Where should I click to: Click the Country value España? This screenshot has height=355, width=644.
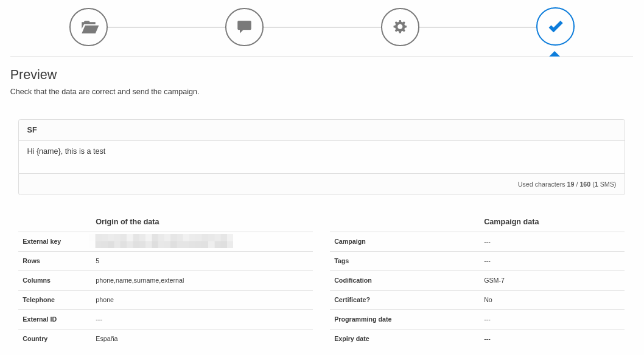click(x=107, y=339)
